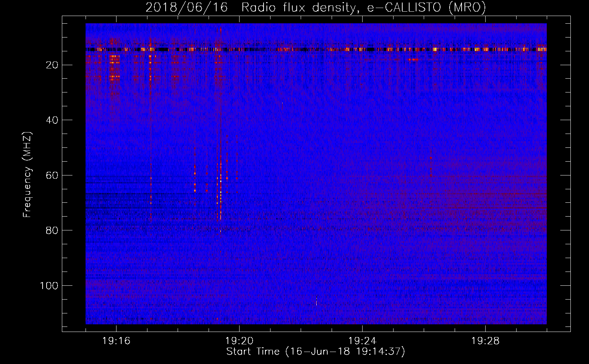Click the date 2018/06/16 in the title

coord(187,8)
